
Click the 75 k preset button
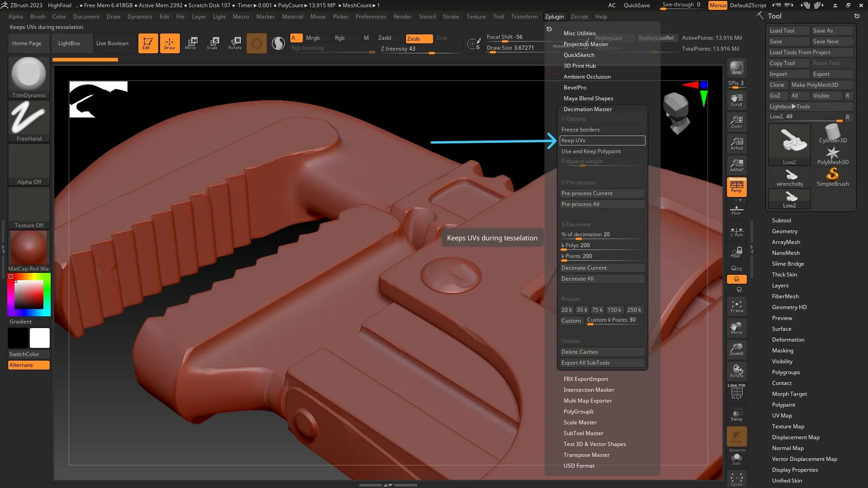click(598, 310)
